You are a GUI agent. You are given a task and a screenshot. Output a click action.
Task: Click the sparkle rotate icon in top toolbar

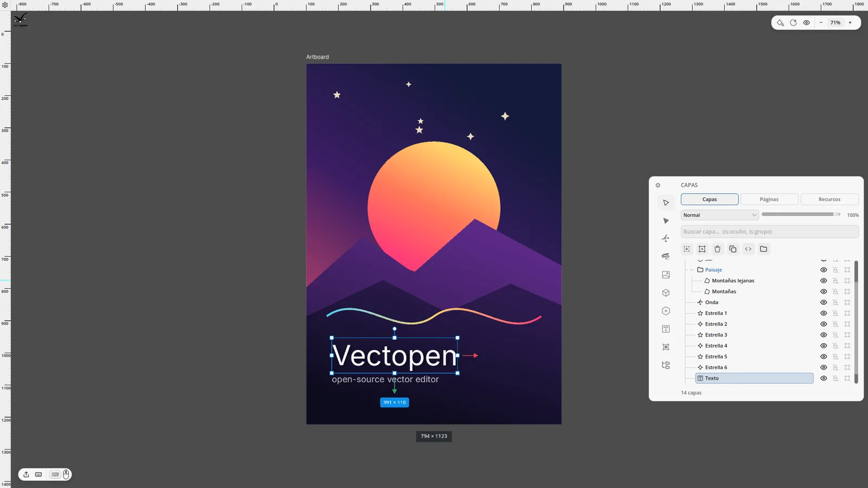coord(793,23)
